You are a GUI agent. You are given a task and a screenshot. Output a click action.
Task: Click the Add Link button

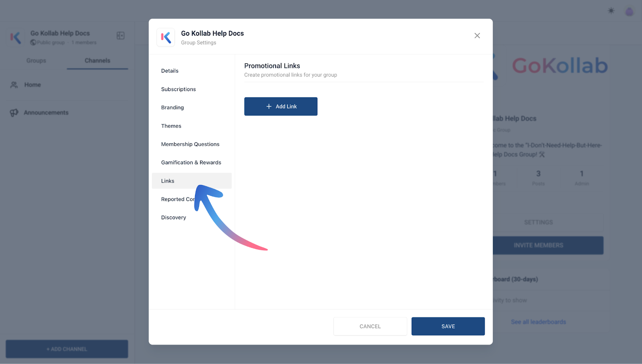[281, 107]
